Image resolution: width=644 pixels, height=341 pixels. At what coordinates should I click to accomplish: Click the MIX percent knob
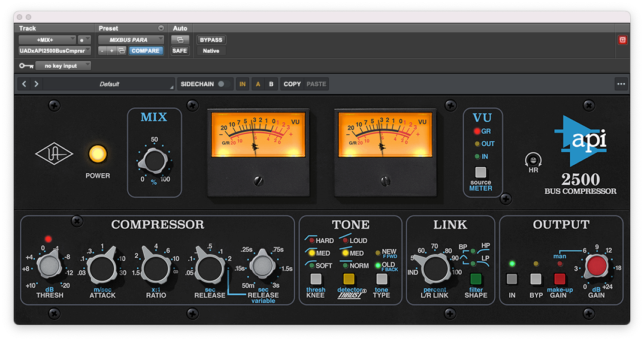coord(153,161)
